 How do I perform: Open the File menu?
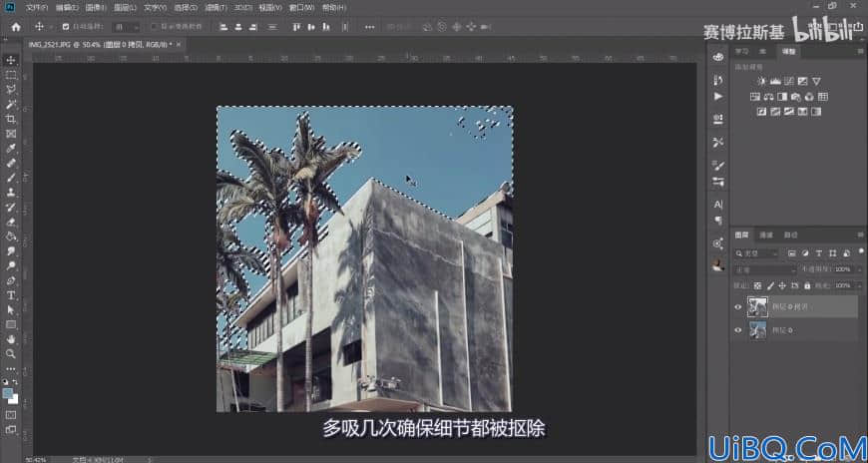[x=37, y=8]
